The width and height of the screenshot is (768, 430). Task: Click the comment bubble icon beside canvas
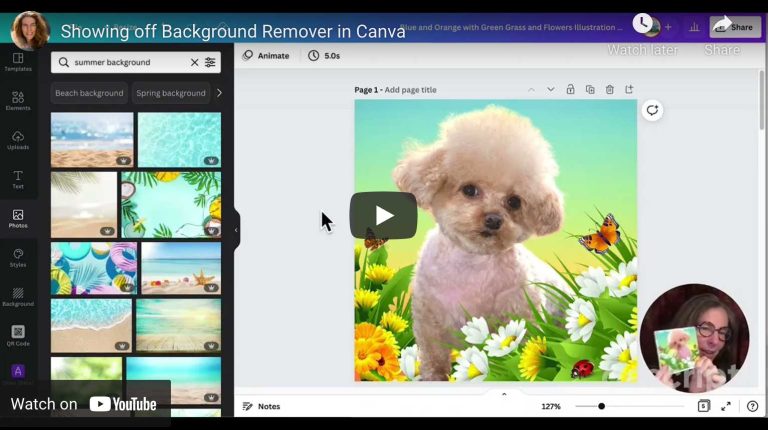[652, 110]
